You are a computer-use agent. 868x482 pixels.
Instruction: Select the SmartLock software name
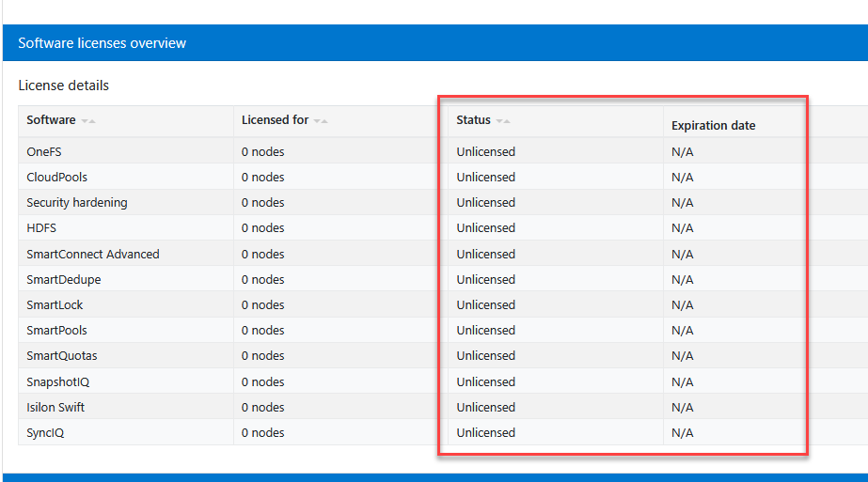point(55,305)
